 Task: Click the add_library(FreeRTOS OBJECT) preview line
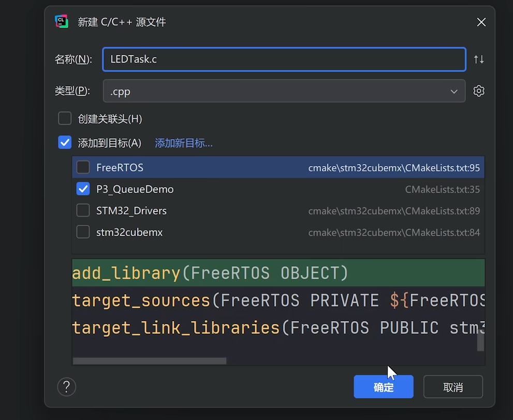(x=278, y=273)
